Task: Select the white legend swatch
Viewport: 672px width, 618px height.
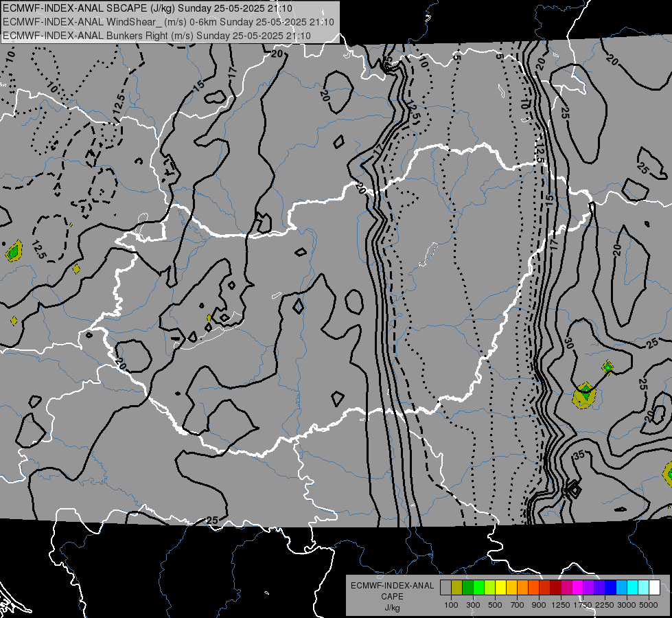Action: tap(654, 588)
